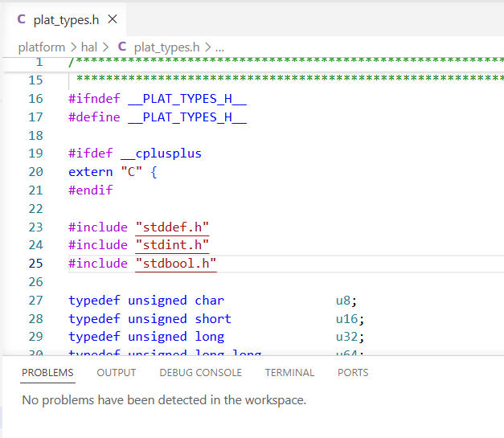This screenshot has height=438, width=504.
Task: Select the plat_types.h editor tab
Action: coord(66,20)
